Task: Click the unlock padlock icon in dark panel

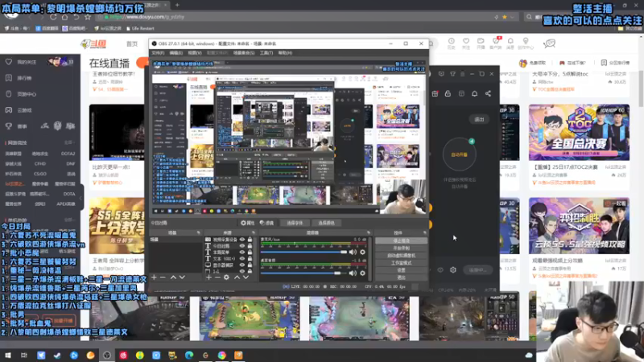Action: point(448,93)
